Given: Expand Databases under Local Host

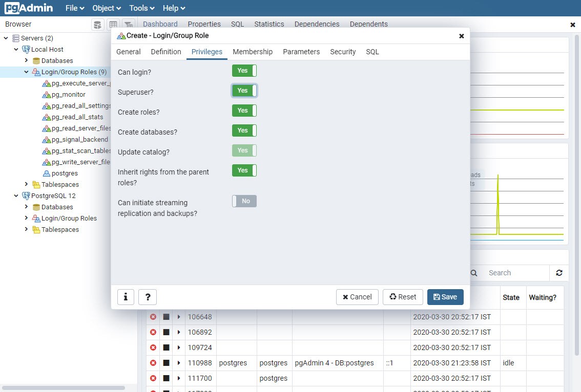Looking at the screenshot, I should pyautogui.click(x=26, y=60).
